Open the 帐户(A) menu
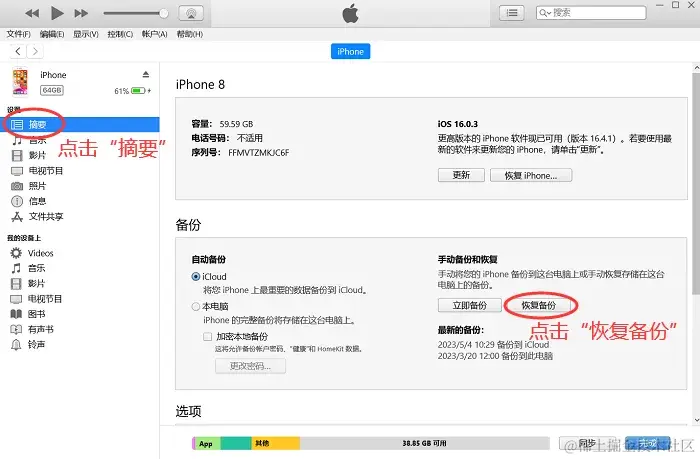 [154, 34]
